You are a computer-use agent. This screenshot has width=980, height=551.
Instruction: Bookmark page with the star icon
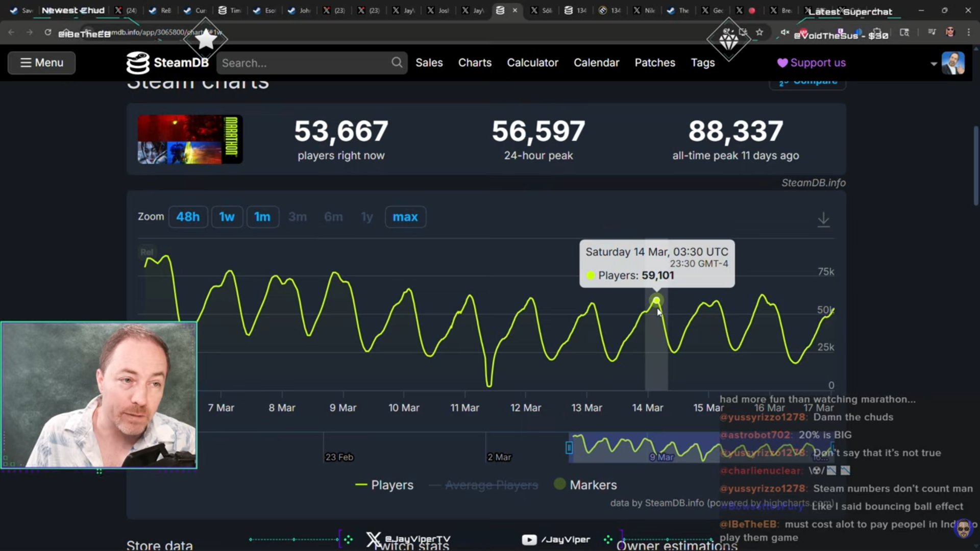pos(759,32)
